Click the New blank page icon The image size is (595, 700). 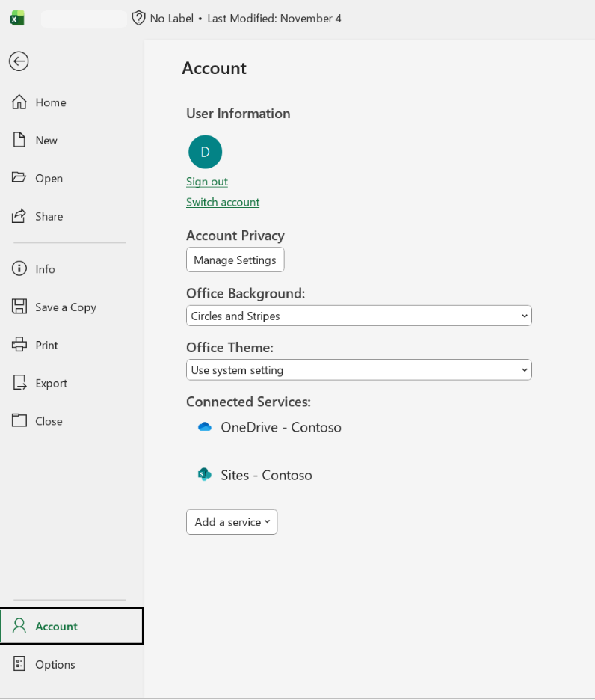click(x=19, y=140)
